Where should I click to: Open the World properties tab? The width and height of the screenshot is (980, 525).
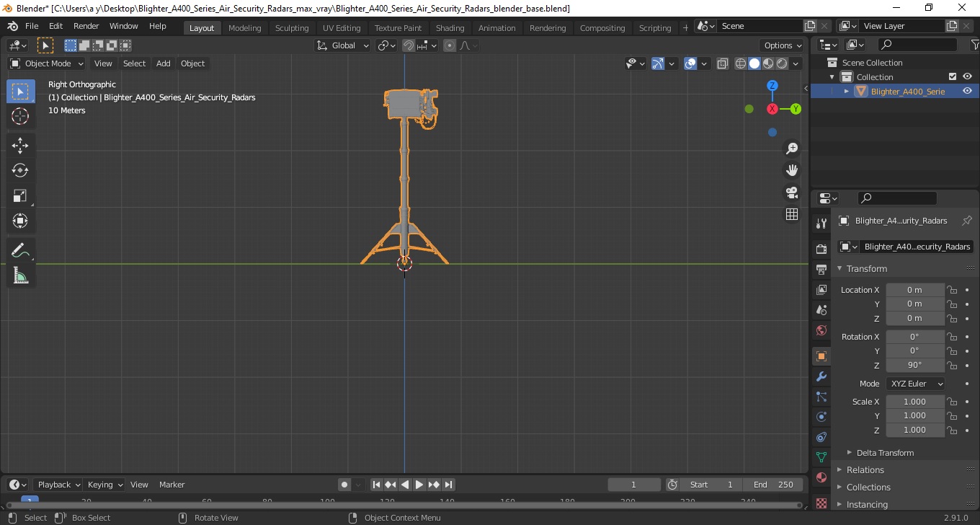click(821, 330)
